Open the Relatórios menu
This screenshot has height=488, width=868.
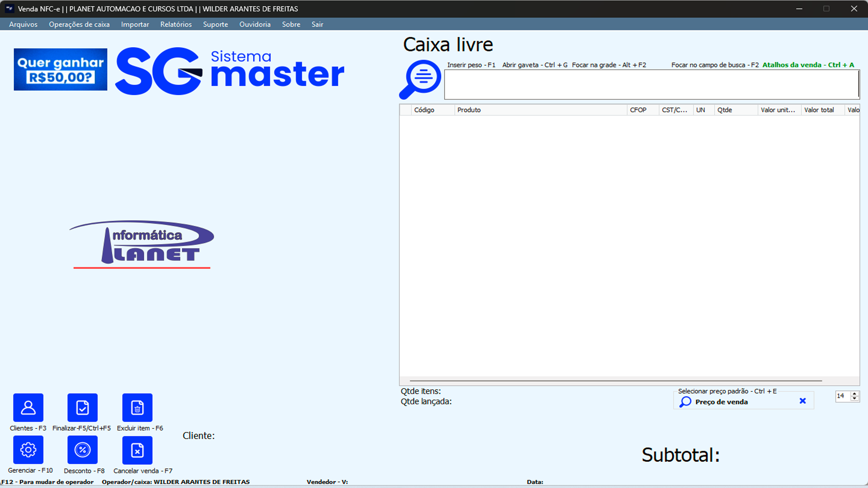click(x=176, y=24)
